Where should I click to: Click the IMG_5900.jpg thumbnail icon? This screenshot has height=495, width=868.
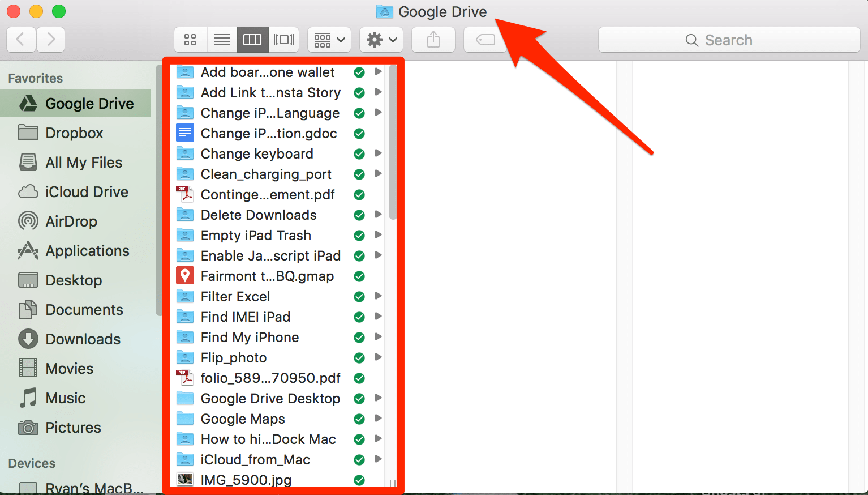click(x=185, y=479)
